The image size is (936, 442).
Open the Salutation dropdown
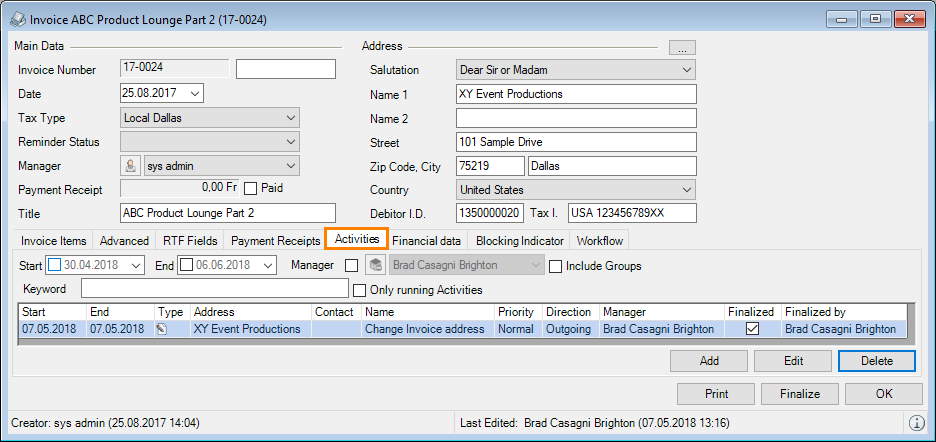pyautogui.click(x=685, y=70)
